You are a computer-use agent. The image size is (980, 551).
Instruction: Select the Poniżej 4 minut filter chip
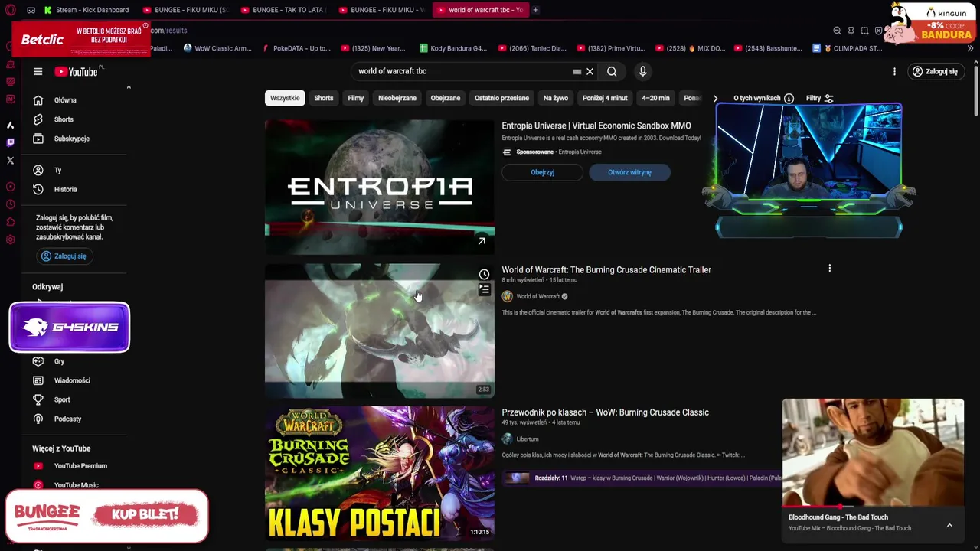[x=605, y=98]
